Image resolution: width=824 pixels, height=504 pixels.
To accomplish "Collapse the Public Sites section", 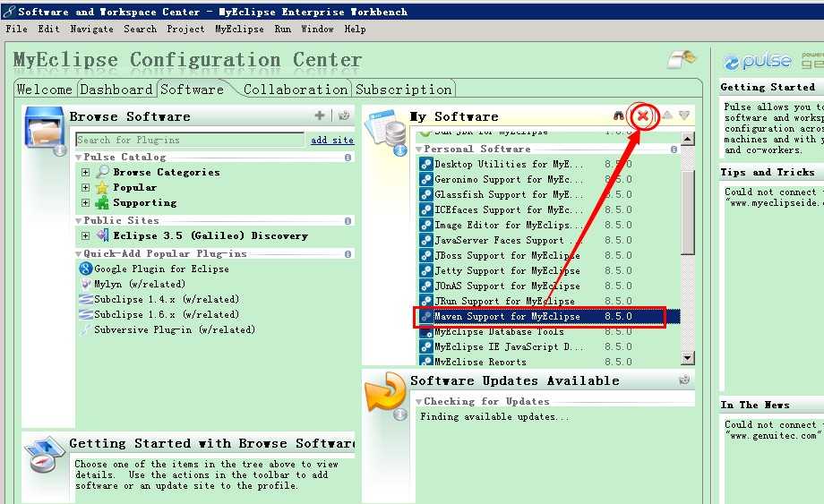I will [x=78, y=221].
